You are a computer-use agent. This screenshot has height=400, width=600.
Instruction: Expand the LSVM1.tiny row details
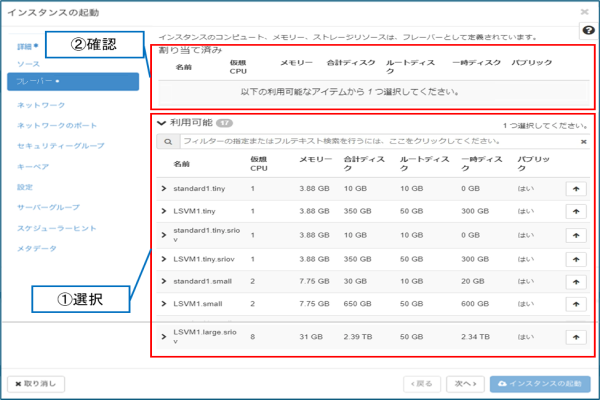[x=164, y=211]
